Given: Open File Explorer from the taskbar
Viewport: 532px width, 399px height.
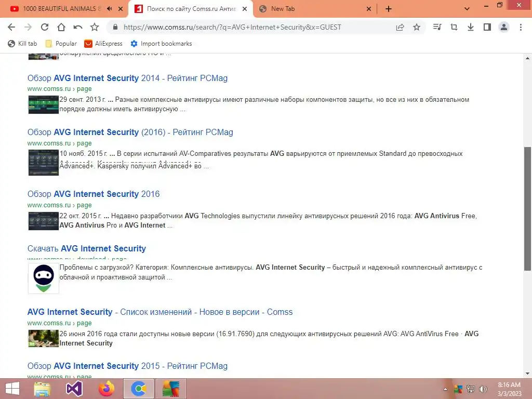Looking at the screenshot, I should pos(43,389).
